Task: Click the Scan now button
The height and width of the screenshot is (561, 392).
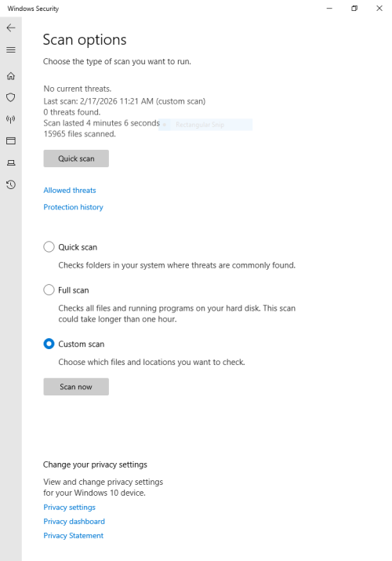Action: pos(76,387)
